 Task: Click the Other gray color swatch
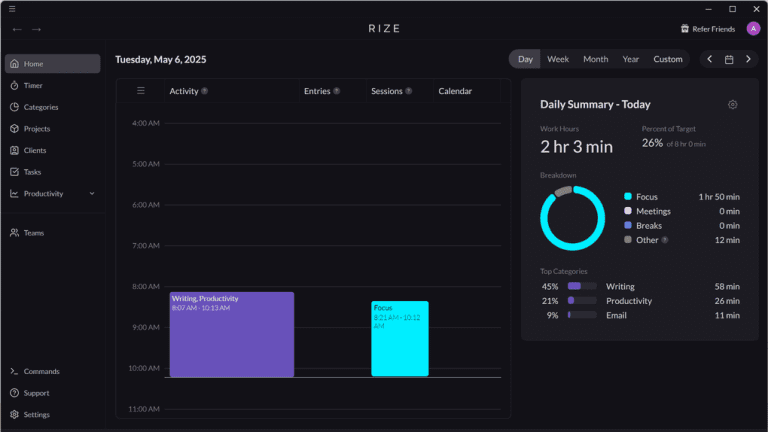click(627, 240)
